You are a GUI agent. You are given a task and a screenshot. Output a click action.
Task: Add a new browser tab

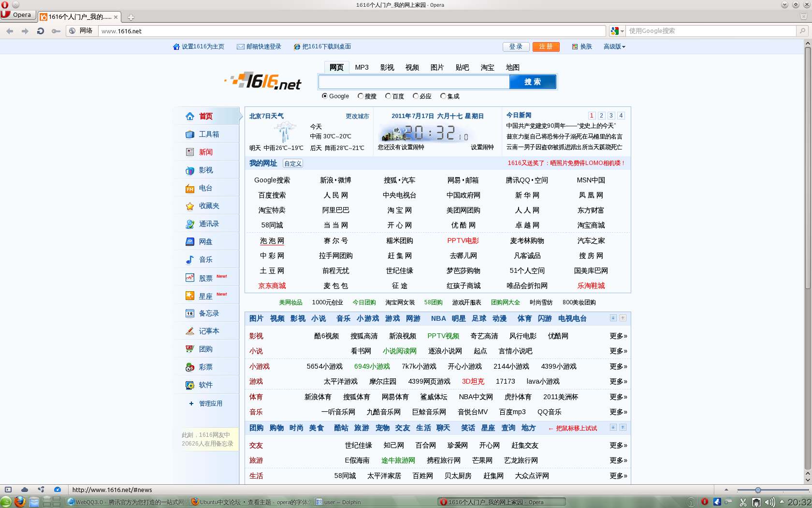pos(130,17)
